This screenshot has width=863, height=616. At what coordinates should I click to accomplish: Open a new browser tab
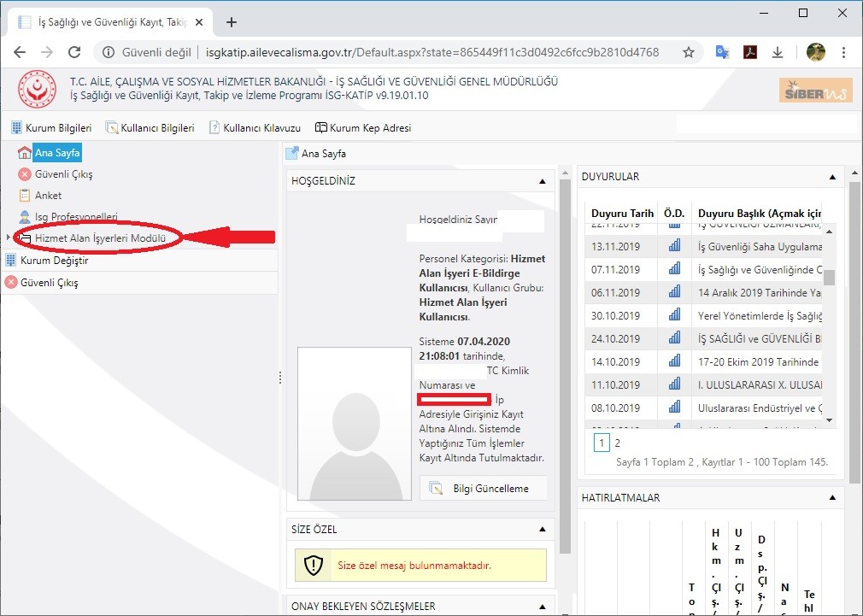coord(232,22)
